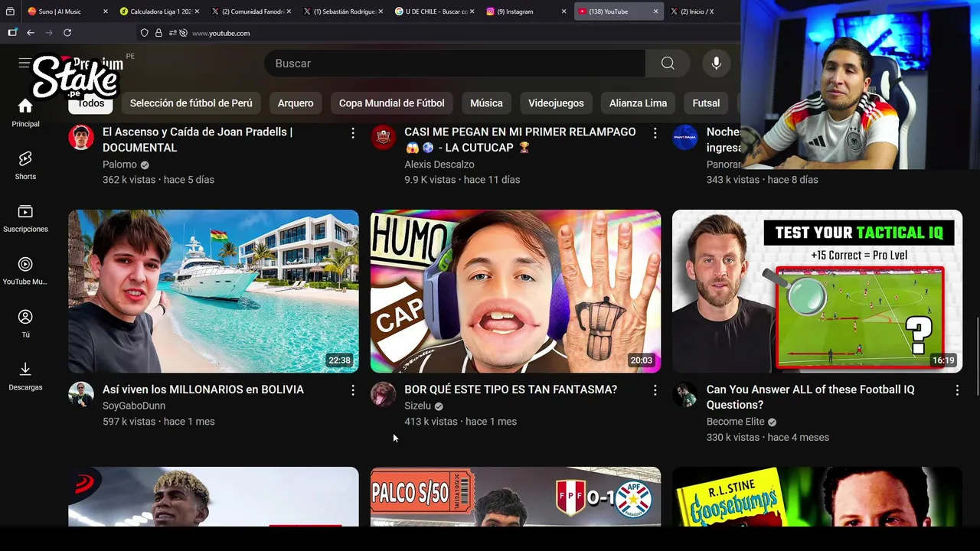Open Alexis Descalzo channel avatar
This screenshot has height=551, width=980.
[x=383, y=138]
